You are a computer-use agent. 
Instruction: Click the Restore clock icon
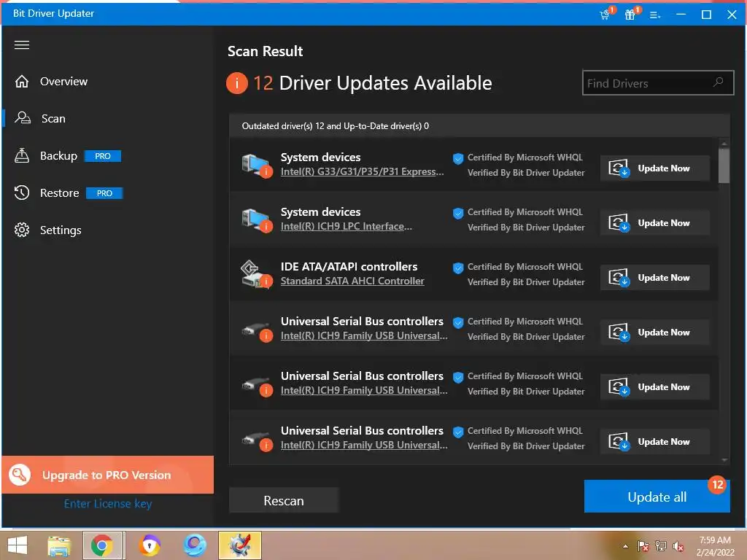(x=22, y=192)
